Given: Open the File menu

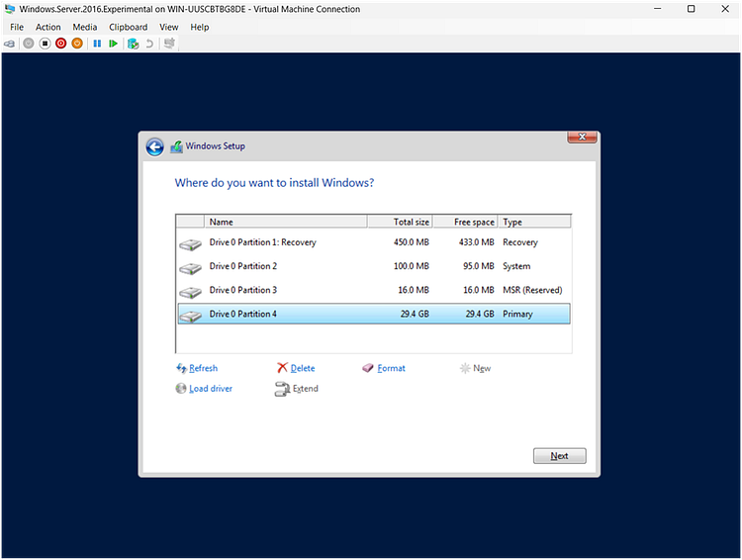Looking at the screenshot, I should click(x=17, y=27).
